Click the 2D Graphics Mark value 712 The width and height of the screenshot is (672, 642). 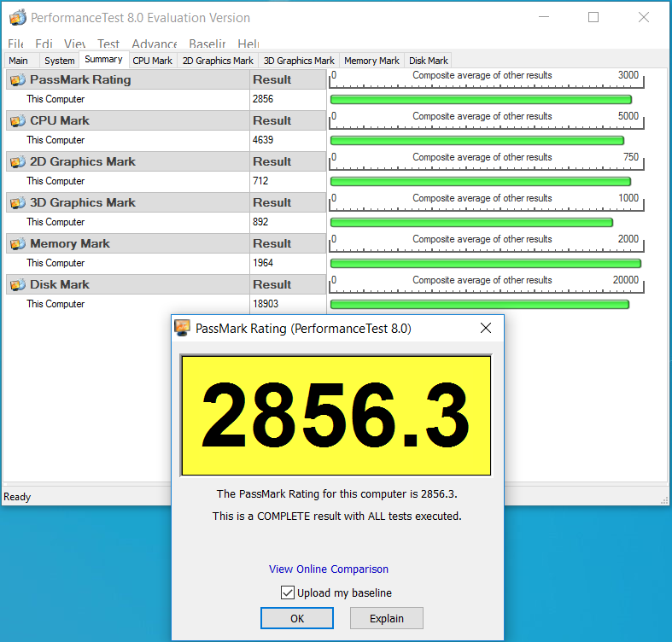(260, 181)
